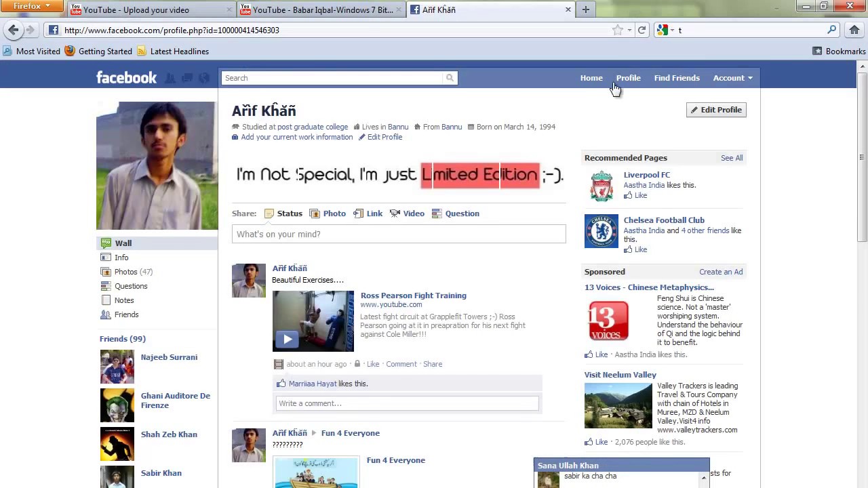
Task: Reload the current page
Action: click(642, 30)
